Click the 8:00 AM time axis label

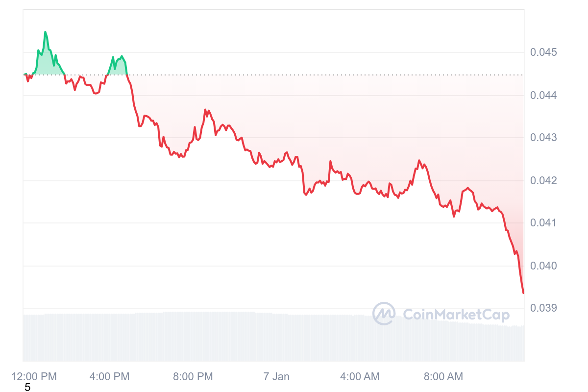(x=443, y=376)
